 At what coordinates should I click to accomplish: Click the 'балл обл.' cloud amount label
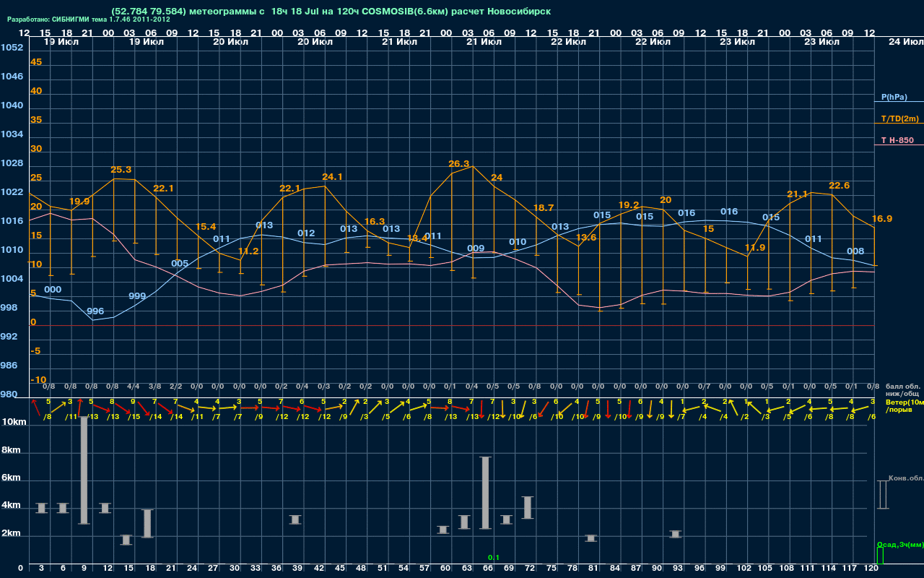(902, 387)
